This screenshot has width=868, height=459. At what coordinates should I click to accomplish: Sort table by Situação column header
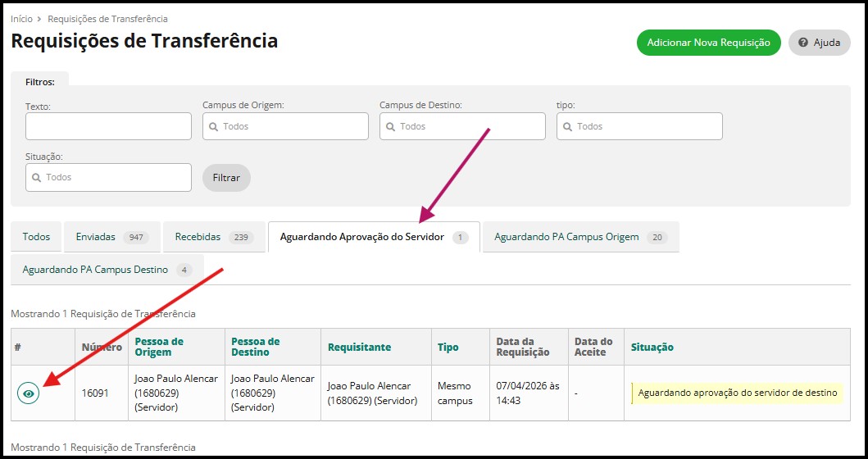click(x=652, y=348)
